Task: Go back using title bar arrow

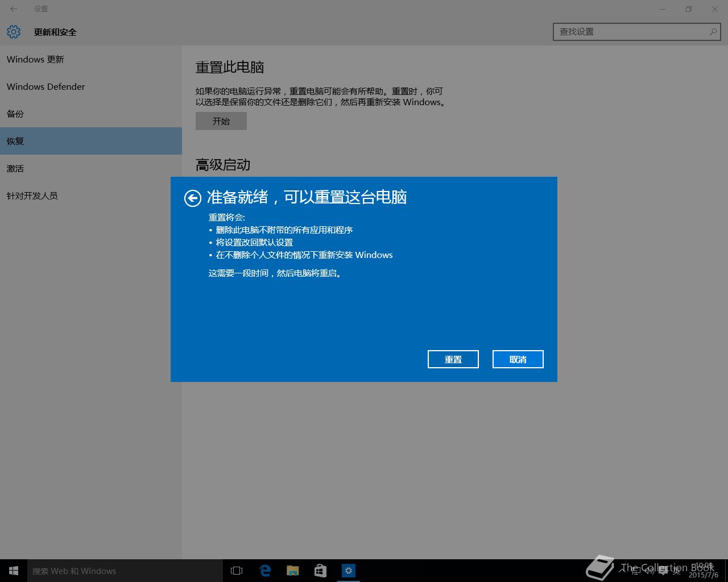Action: [x=14, y=9]
